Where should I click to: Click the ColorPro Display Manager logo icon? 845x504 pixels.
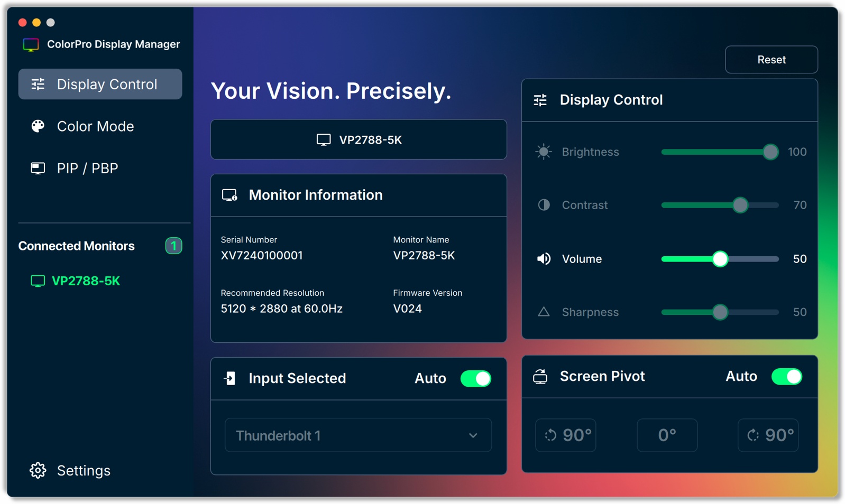tap(31, 45)
